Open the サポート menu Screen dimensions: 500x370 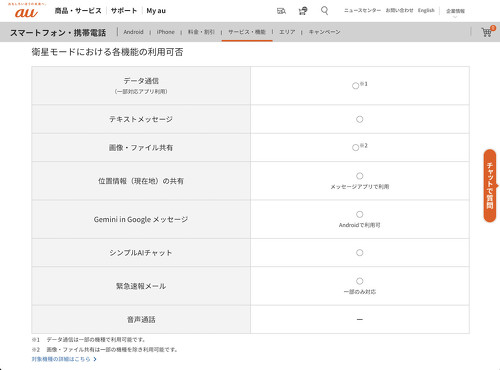(x=124, y=11)
